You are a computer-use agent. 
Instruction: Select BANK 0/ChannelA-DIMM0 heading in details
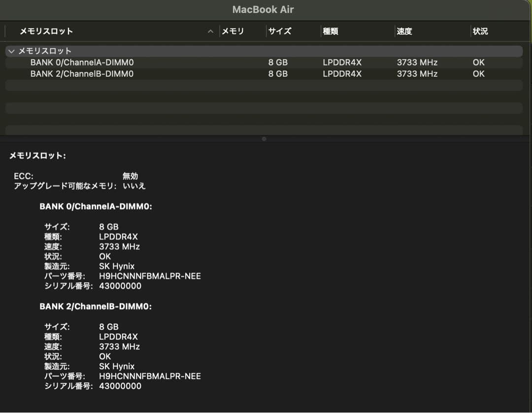96,206
